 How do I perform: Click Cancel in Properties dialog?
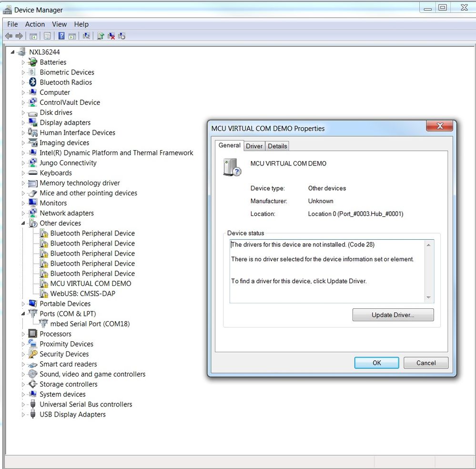(x=426, y=363)
